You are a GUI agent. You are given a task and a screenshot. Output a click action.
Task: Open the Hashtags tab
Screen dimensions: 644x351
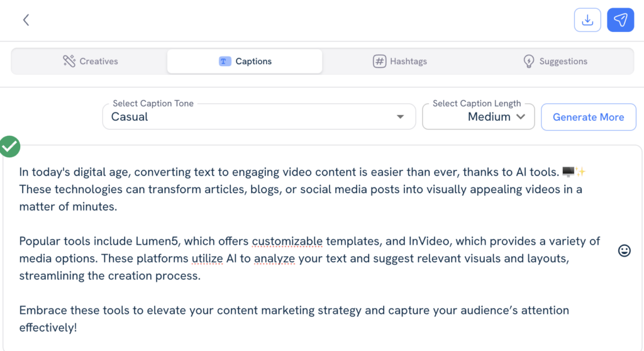pos(408,61)
